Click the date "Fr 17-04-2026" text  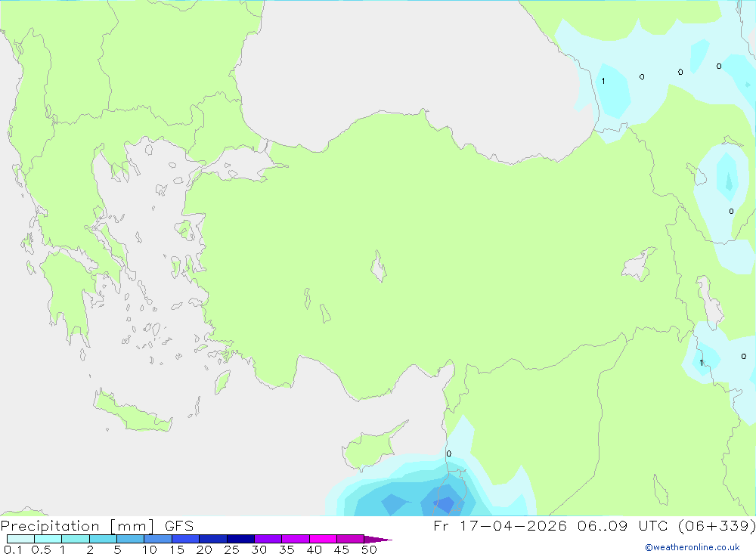pyautogui.click(x=500, y=526)
